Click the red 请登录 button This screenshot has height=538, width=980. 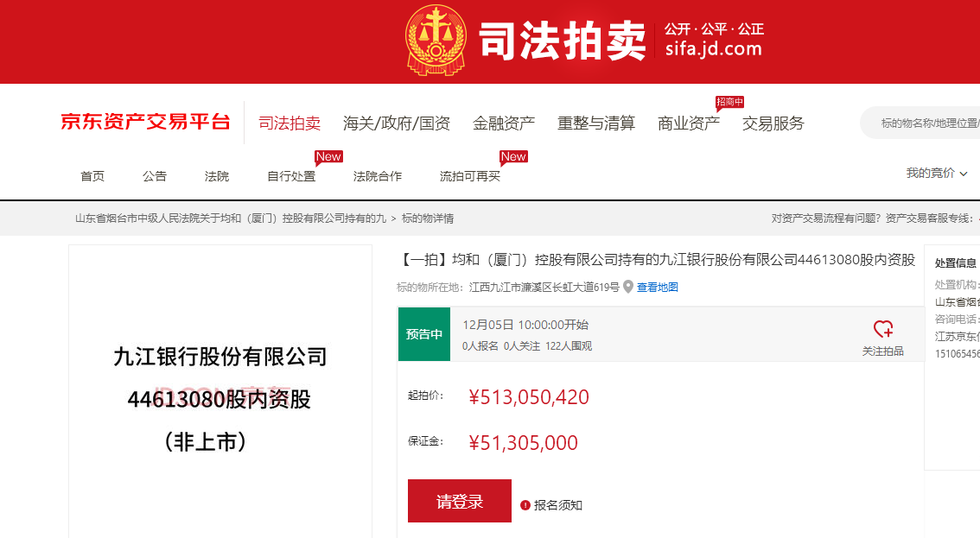click(459, 500)
